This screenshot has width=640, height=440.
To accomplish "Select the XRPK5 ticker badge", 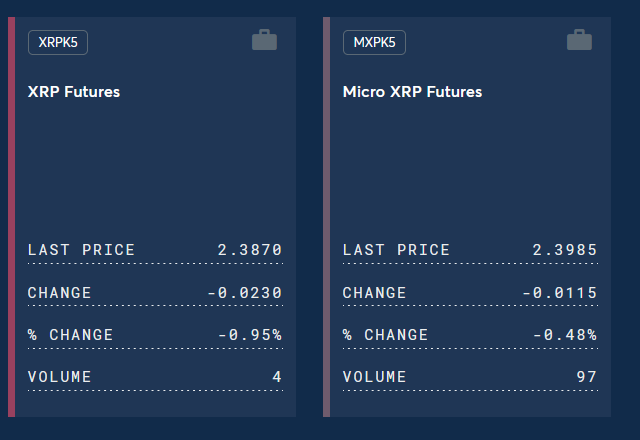I will [58, 43].
